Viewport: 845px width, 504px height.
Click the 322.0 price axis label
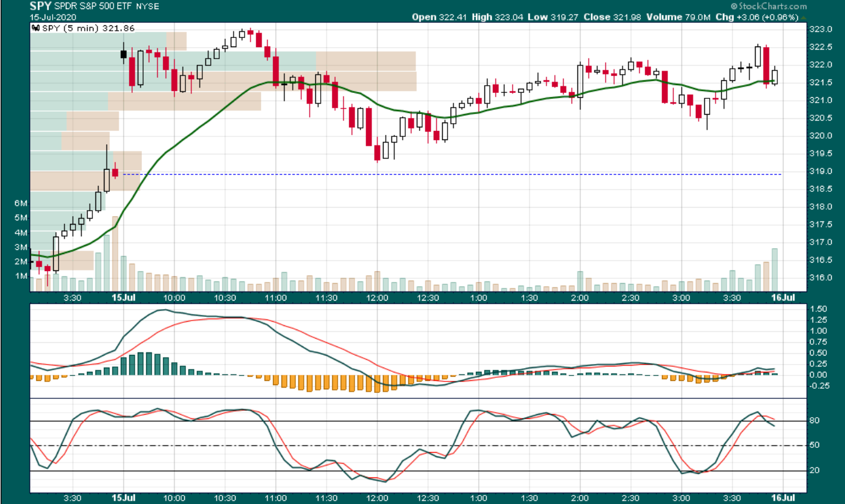click(x=820, y=65)
